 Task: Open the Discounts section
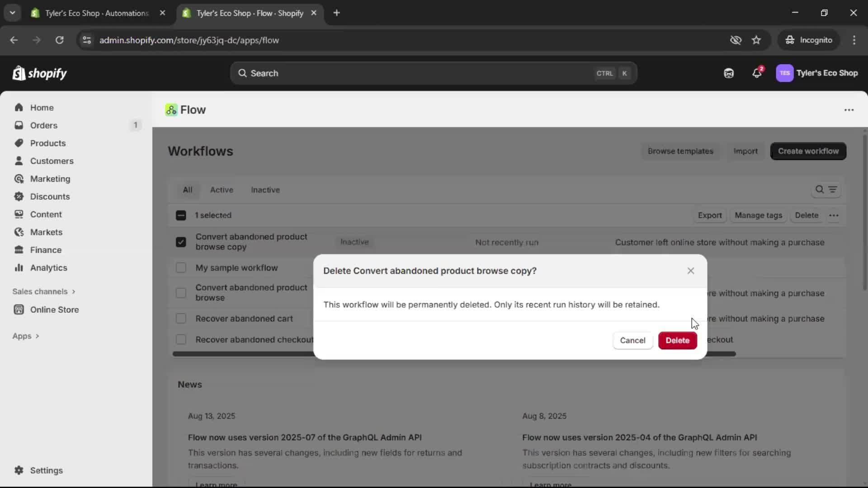click(50, 197)
